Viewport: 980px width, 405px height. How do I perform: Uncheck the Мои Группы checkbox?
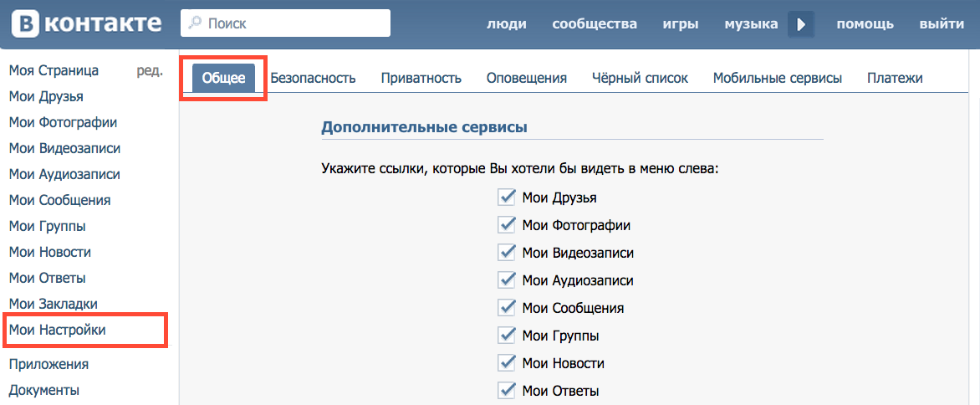pos(506,335)
